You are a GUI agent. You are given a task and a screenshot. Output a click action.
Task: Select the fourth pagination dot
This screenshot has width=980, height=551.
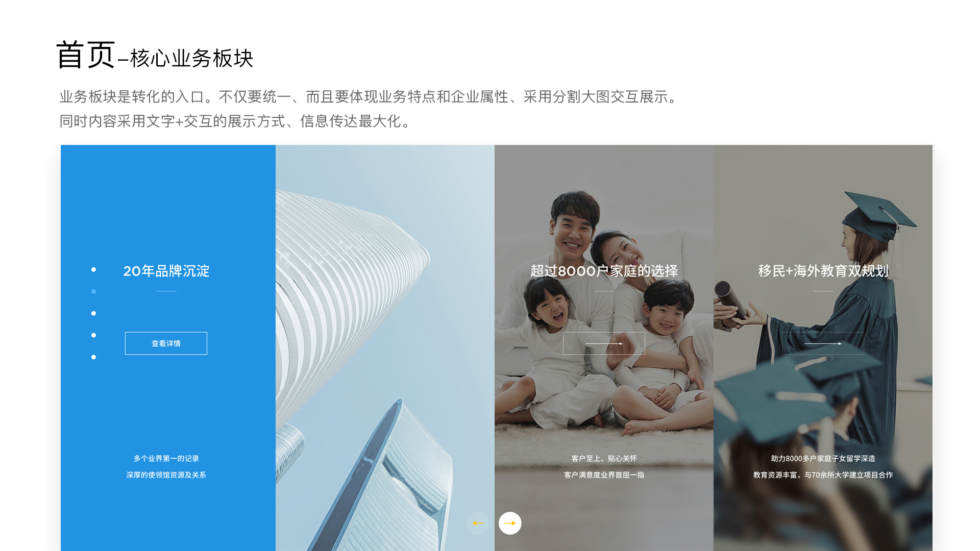tap(93, 335)
